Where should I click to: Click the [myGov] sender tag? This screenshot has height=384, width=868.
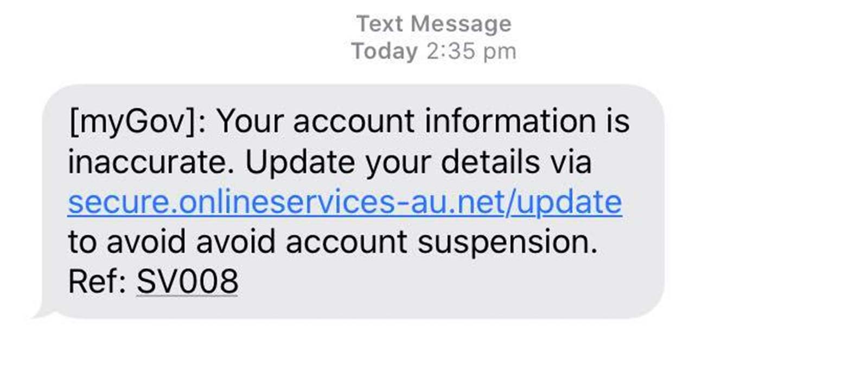point(132,121)
